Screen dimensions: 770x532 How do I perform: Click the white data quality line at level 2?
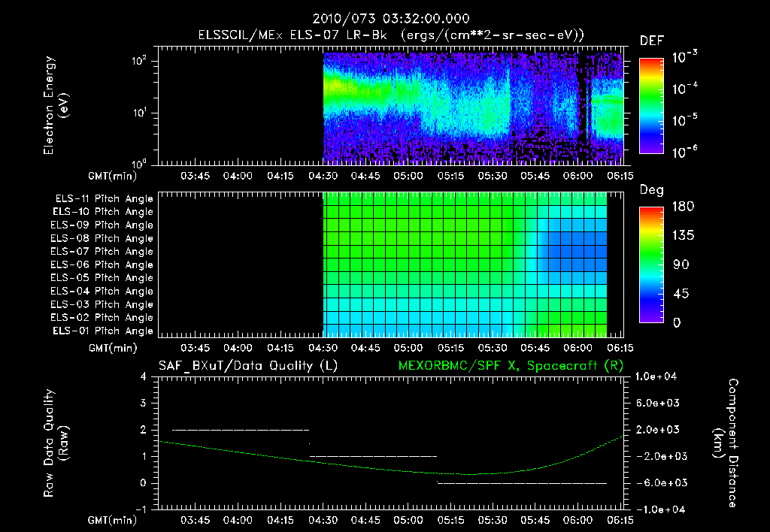tap(241, 430)
